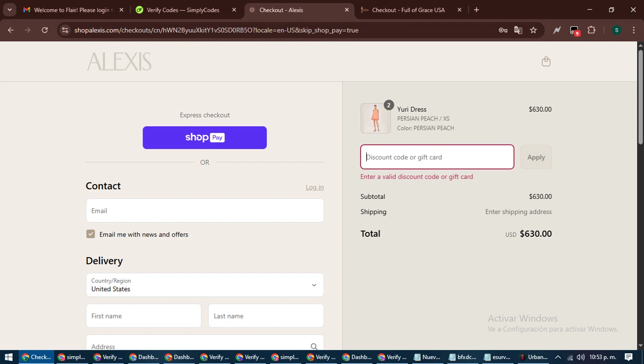Image resolution: width=644 pixels, height=364 pixels.
Task: Click the search magnifier in Address field
Action: 314,346
